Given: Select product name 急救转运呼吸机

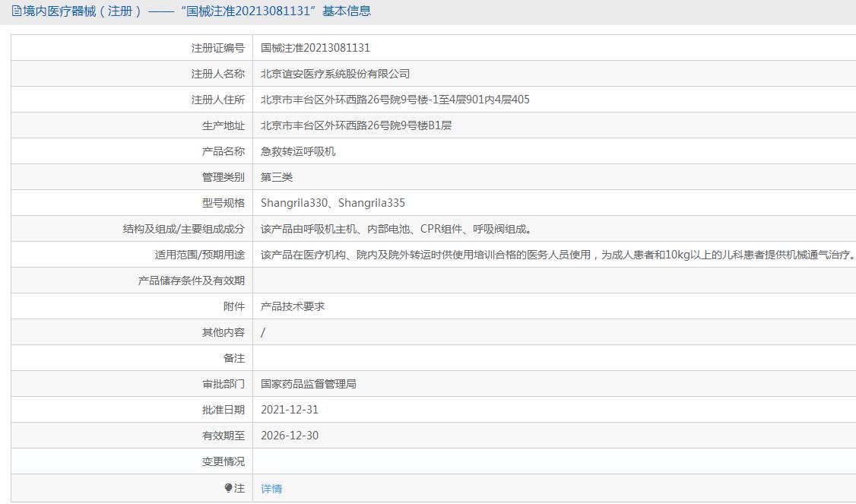Looking at the screenshot, I should pyautogui.click(x=298, y=151).
